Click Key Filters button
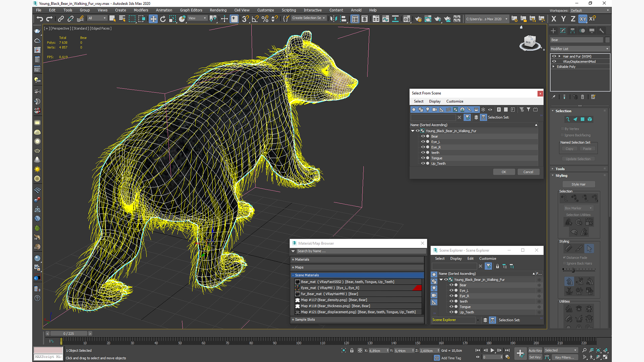This screenshot has width=644, height=362. tap(565, 357)
